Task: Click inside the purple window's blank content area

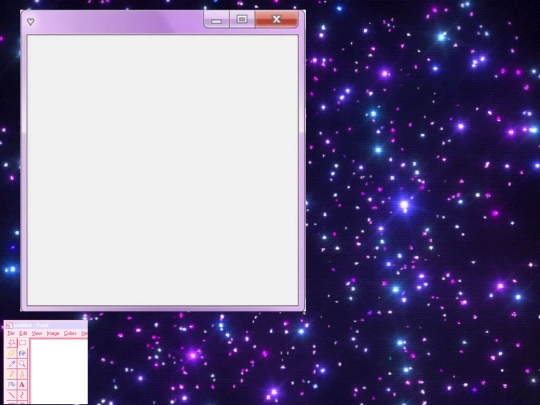Action: pyautogui.click(x=163, y=170)
